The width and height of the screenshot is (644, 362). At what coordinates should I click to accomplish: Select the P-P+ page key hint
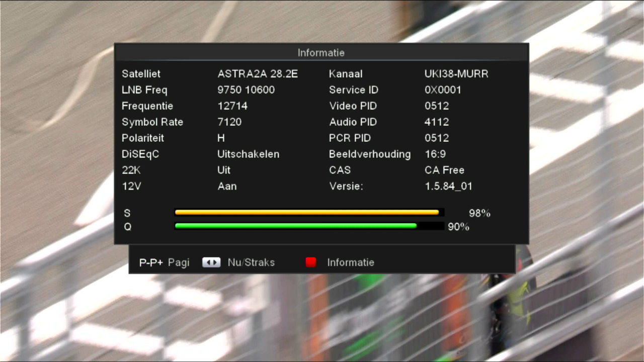[x=151, y=262]
